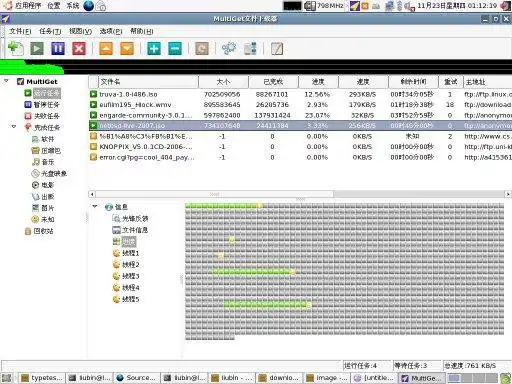Open the 帮助(H) menu
The image size is (512, 384).
pos(141,31)
